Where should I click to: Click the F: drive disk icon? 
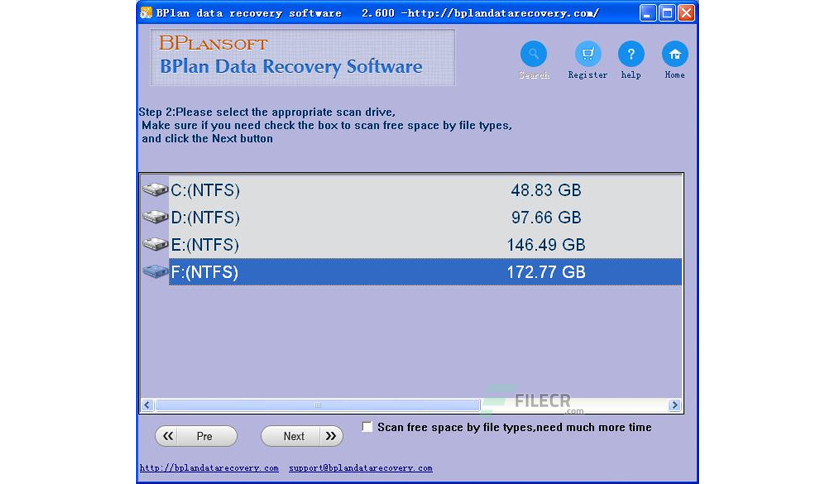coord(155,271)
